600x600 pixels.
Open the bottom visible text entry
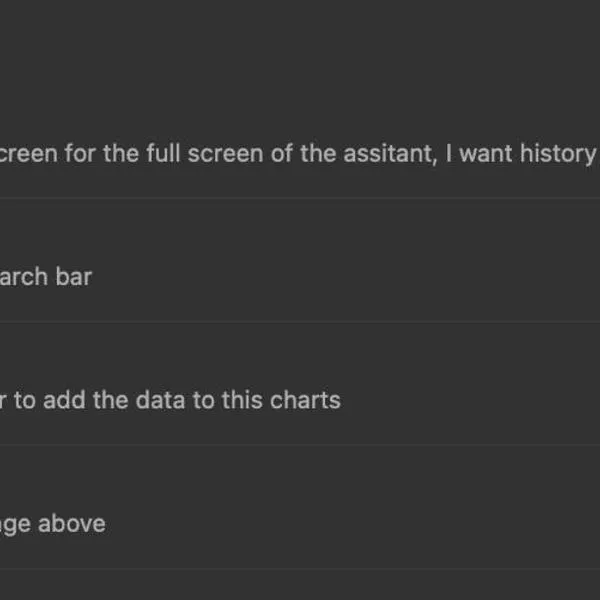[x=52, y=524]
